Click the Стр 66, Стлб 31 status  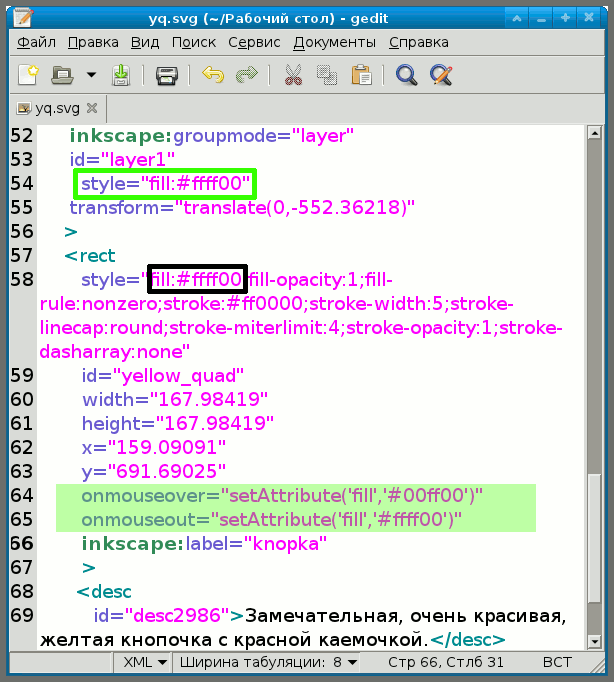[446, 662]
